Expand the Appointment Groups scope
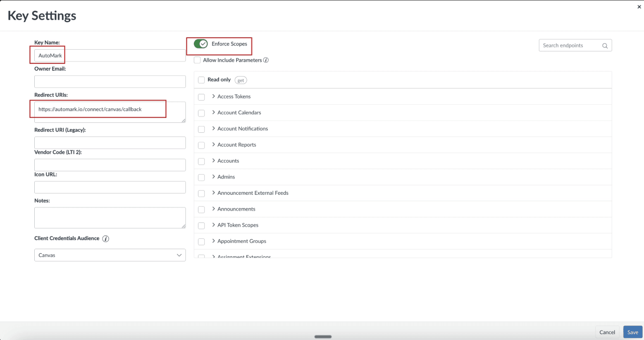This screenshot has height=340, width=644. (x=213, y=241)
